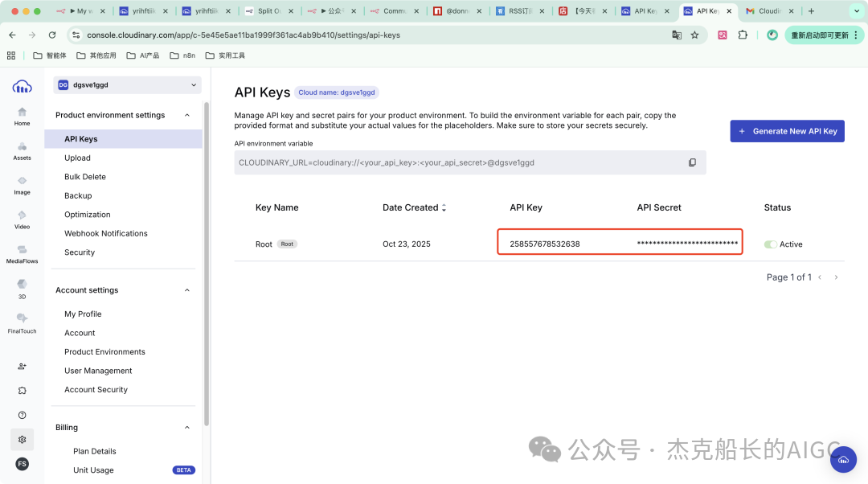Open Bulk Delete settings
This screenshot has width=868, height=484.
(85, 177)
